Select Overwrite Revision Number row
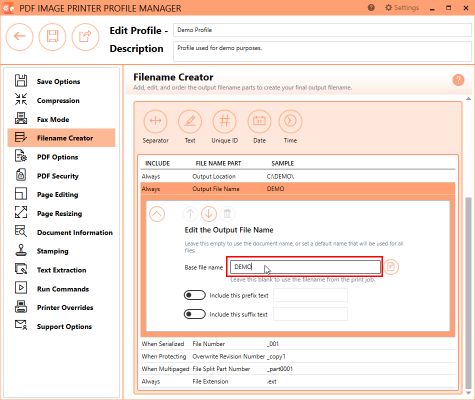This screenshot has height=400, width=475. pyautogui.click(x=298, y=356)
